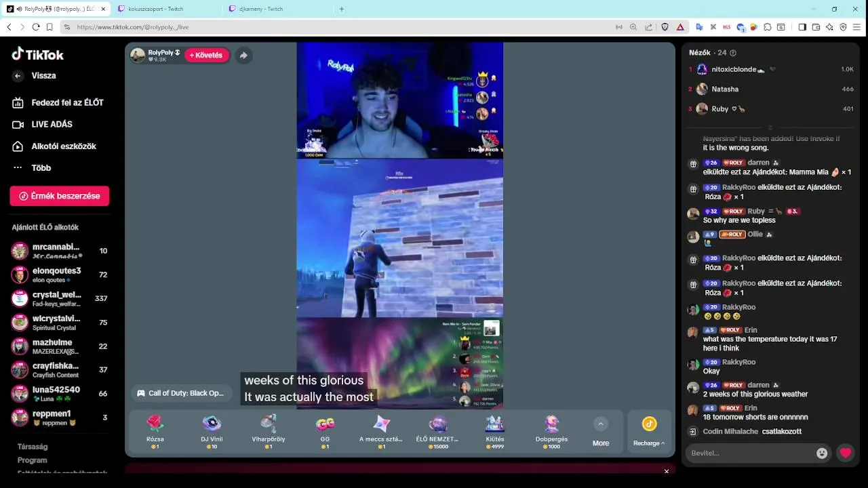Open Brave Leo AI sparkle icon

coord(829,27)
